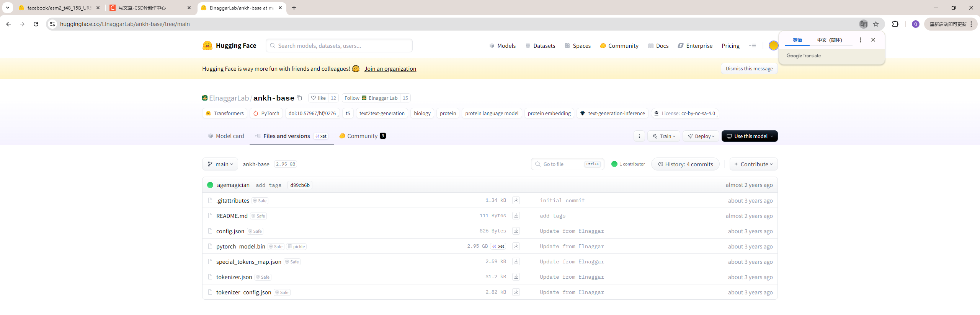
Task: Download the .gitattributes file
Action: tap(516, 200)
